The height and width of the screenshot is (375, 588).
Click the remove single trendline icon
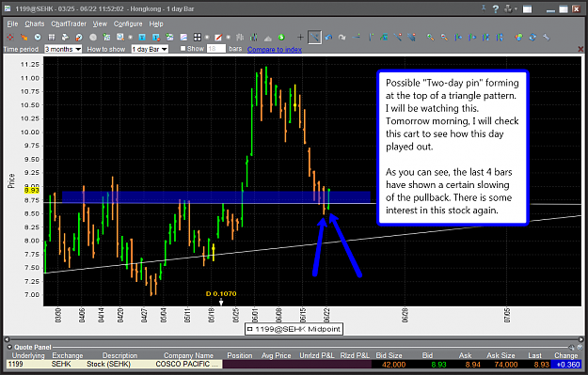pos(398,37)
